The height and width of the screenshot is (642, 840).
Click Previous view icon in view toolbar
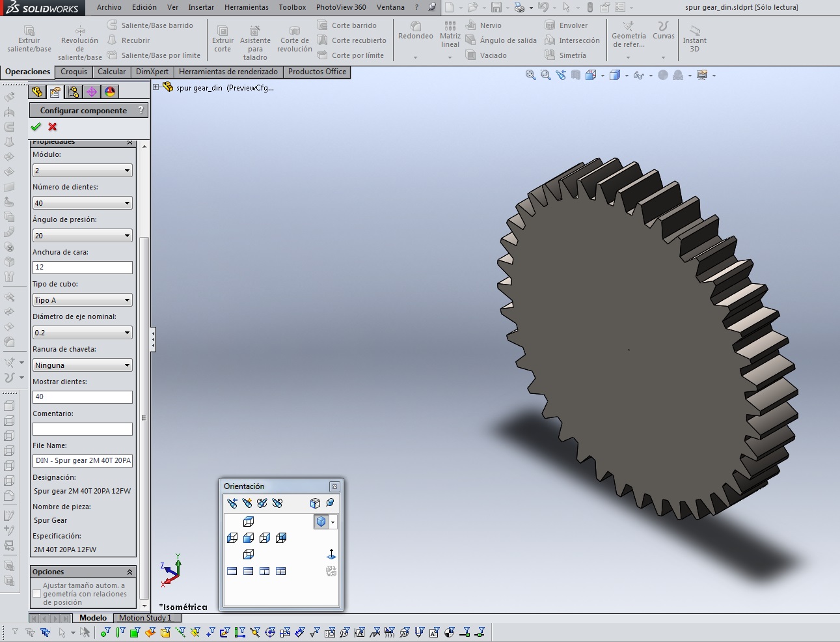click(x=561, y=76)
